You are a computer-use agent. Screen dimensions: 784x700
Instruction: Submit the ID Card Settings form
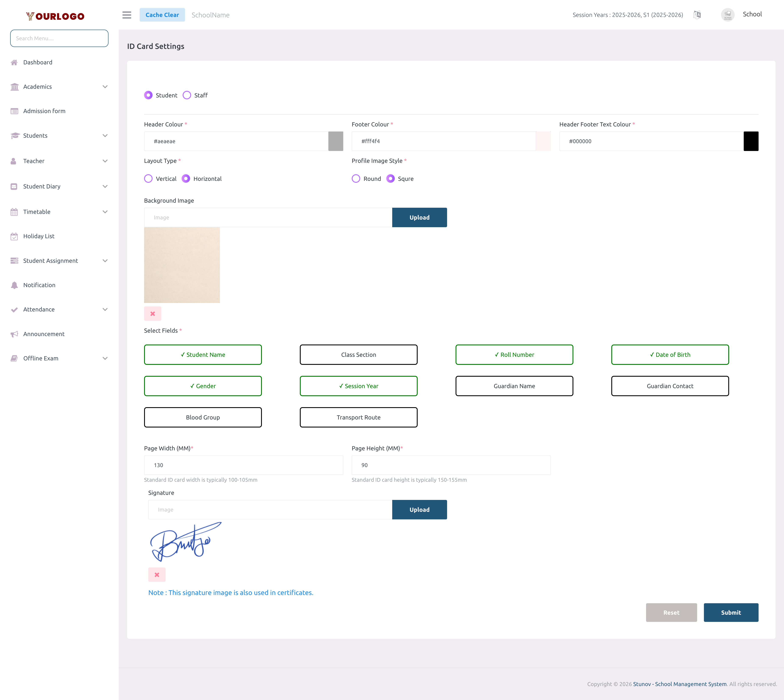tap(731, 612)
